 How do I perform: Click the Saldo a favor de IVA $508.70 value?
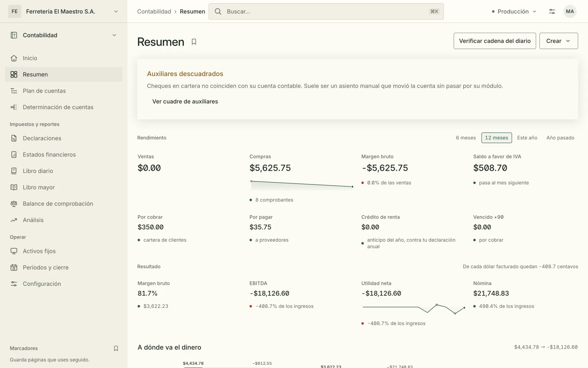coord(490,168)
